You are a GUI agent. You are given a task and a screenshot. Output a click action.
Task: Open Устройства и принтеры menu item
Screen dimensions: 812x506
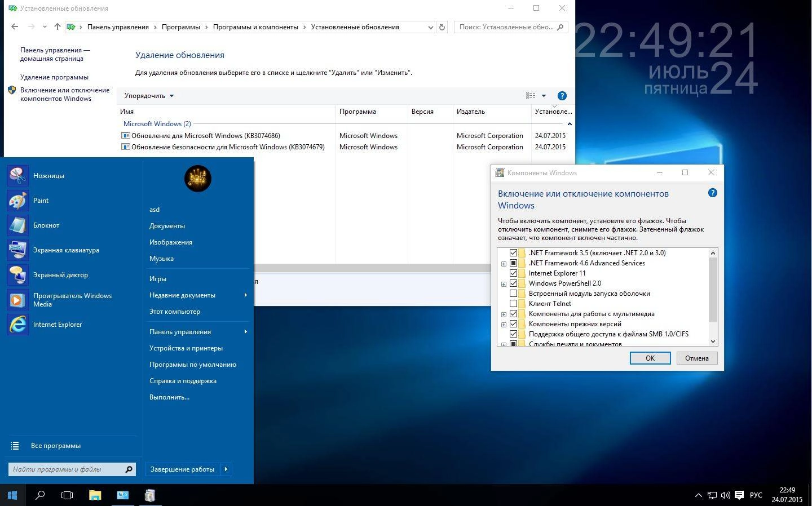tap(186, 348)
